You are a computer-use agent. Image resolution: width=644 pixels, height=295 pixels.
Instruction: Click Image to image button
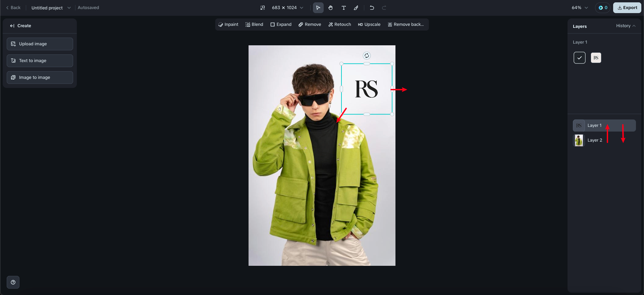(40, 78)
